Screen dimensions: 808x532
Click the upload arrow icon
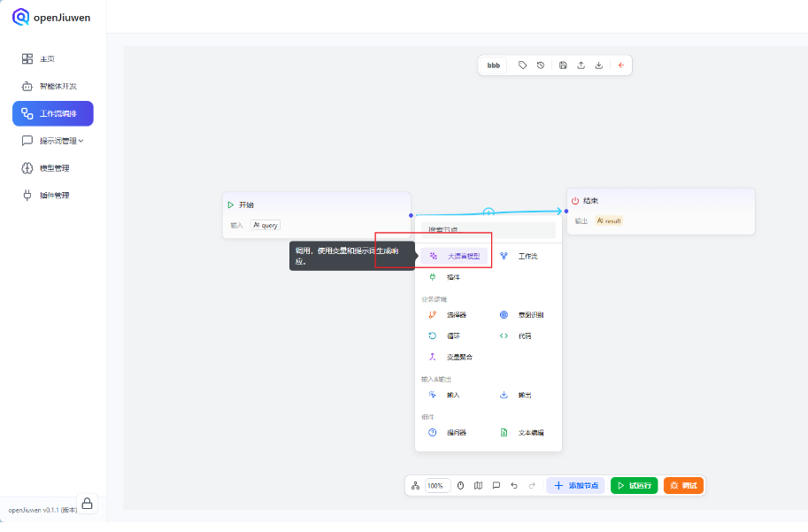581,66
